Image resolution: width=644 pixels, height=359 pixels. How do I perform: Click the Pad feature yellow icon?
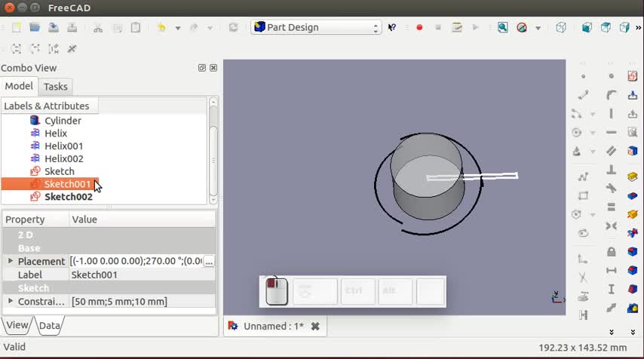pos(633,176)
